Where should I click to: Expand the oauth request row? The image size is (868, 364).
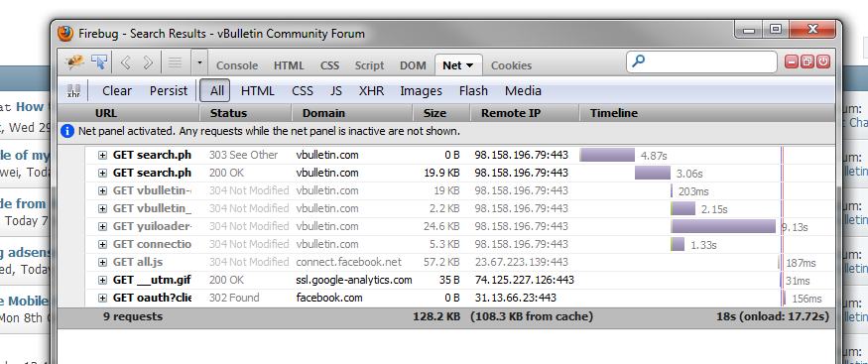[102, 298]
